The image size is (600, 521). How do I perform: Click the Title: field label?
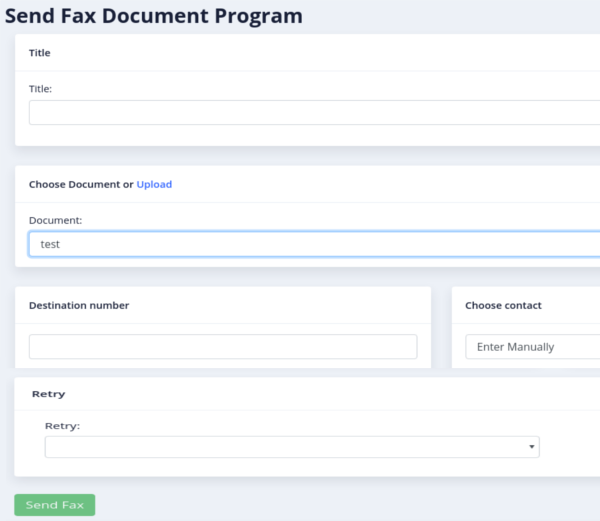tap(40, 89)
